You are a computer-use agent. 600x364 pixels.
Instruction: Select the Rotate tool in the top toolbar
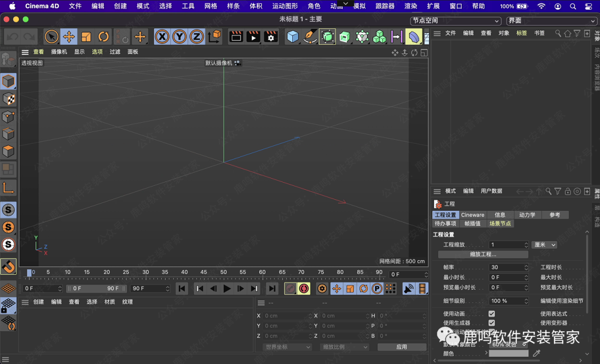(x=104, y=37)
